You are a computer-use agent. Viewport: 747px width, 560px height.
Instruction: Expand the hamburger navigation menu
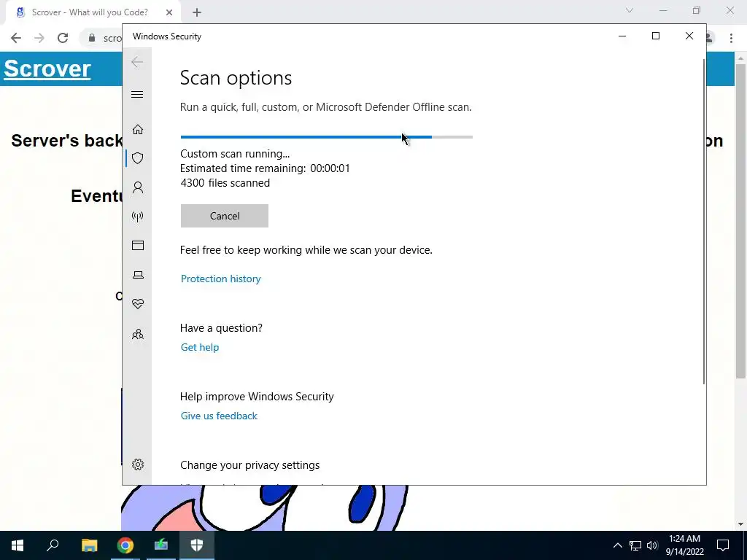[137, 94]
